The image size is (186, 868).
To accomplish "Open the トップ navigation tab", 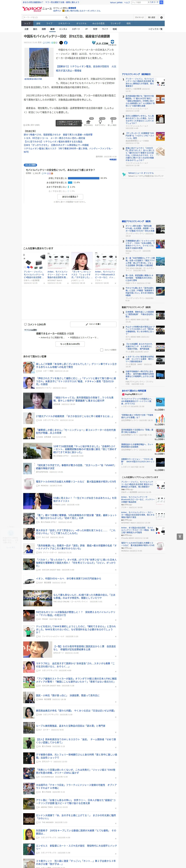I will [x=27, y=24].
